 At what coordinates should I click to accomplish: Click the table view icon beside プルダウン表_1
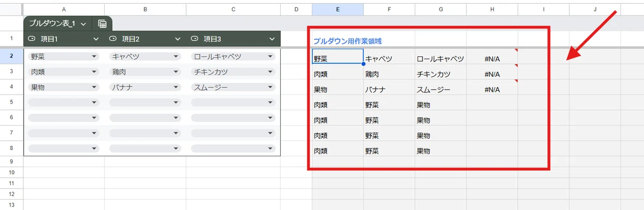tap(102, 24)
